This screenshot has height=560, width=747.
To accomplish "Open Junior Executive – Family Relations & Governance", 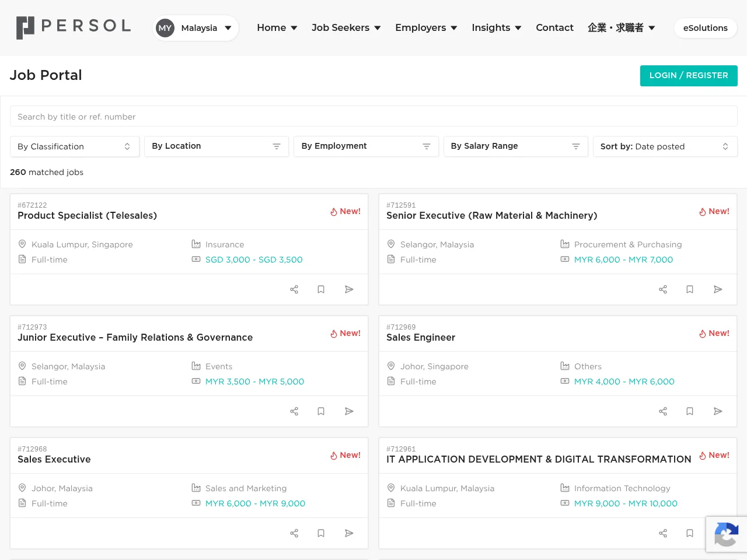I will (x=135, y=338).
